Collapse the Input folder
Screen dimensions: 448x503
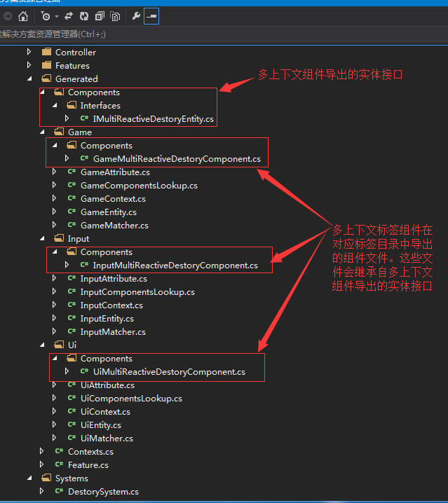(x=42, y=239)
